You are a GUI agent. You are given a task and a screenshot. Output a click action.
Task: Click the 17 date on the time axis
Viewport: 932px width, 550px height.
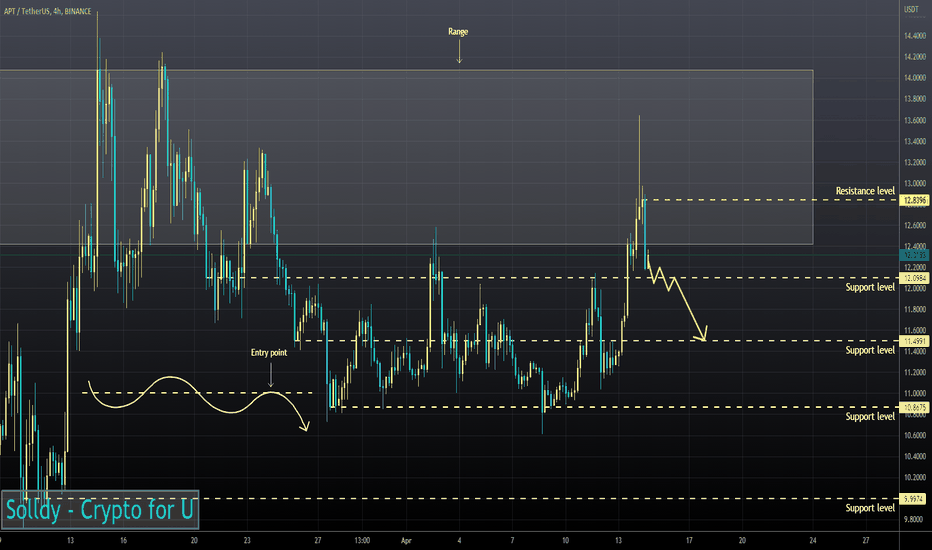coord(689,540)
